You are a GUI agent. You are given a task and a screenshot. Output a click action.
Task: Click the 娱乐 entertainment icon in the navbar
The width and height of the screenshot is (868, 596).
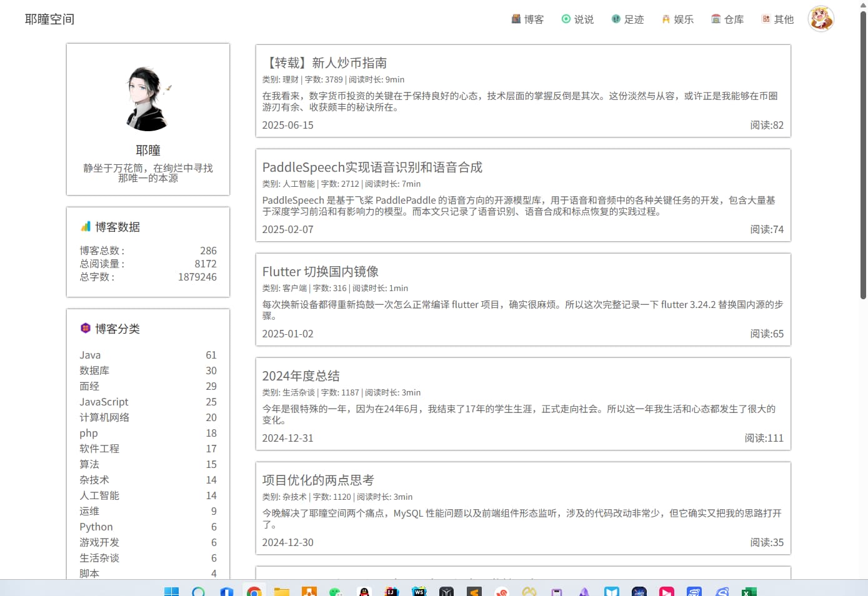click(x=666, y=19)
